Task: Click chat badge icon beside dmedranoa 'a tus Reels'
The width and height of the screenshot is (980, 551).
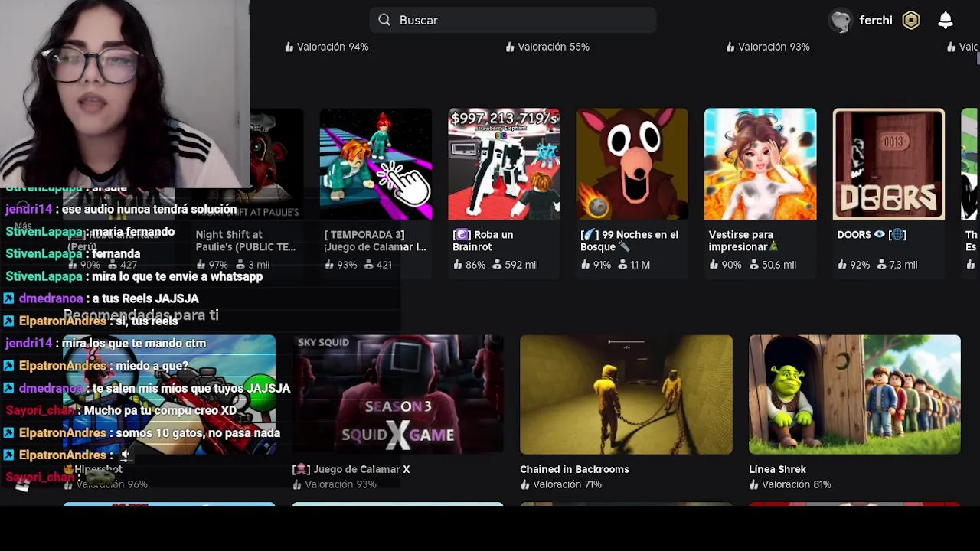Action: point(9,298)
